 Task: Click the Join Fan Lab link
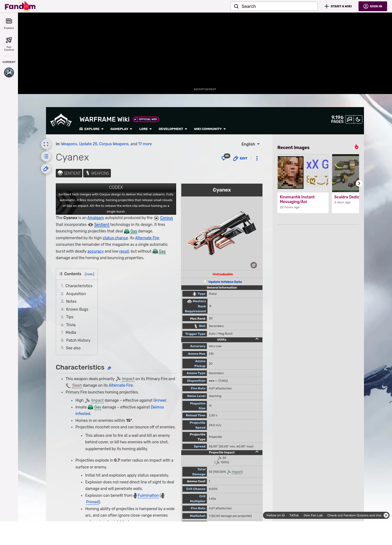coord(313,515)
